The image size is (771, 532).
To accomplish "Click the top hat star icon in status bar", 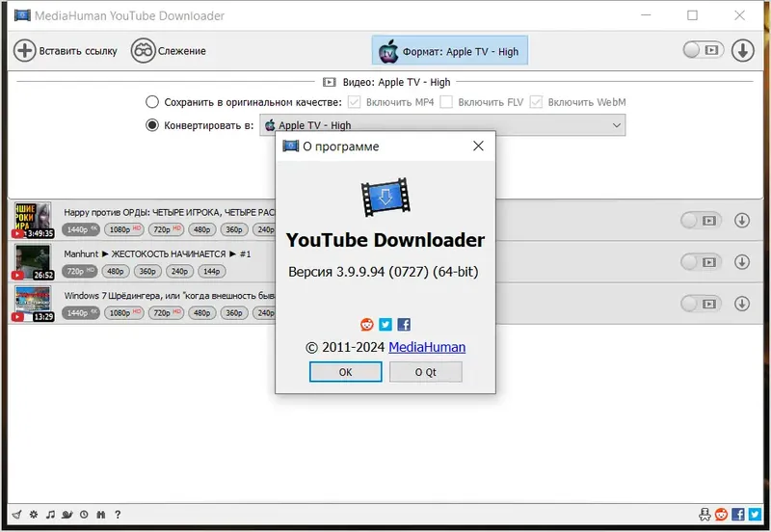I will (x=705, y=515).
